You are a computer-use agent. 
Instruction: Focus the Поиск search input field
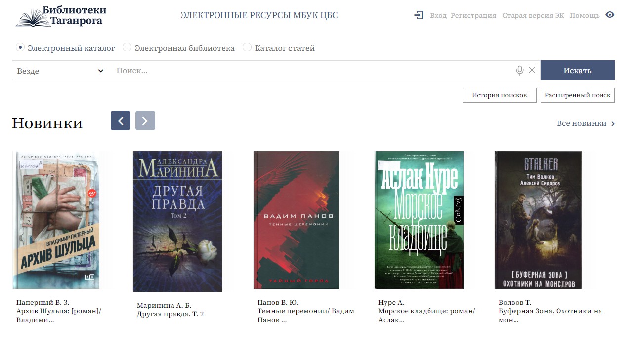click(312, 71)
